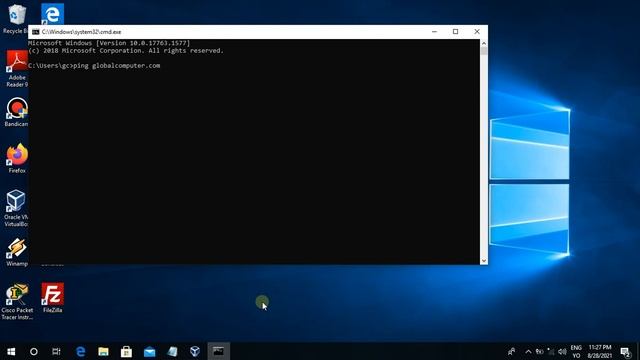640x360 pixels.
Task: Launch FileZilla from the desktop
Action: point(53,298)
